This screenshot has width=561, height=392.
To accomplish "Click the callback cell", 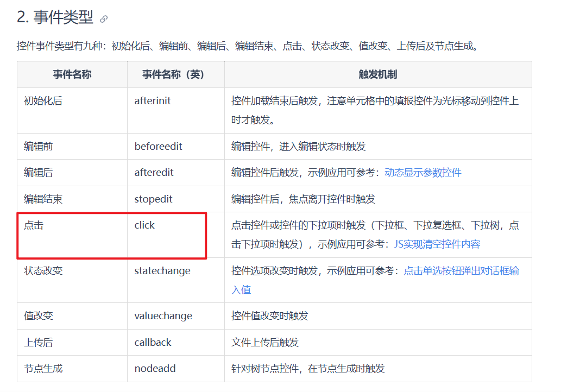I will (x=176, y=342).
